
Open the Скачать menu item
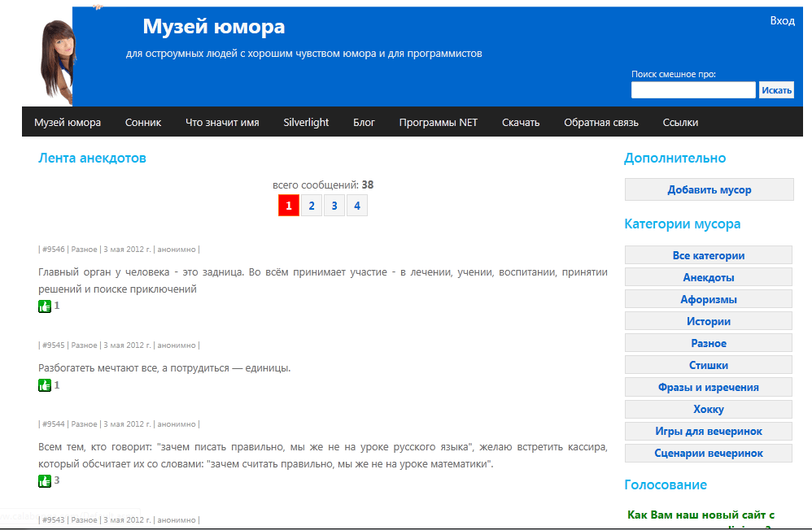(521, 123)
